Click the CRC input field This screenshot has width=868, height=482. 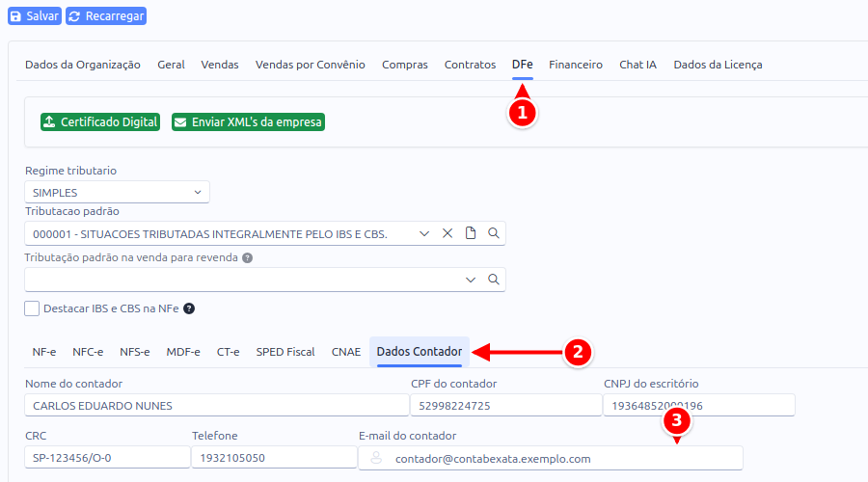pyautogui.click(x=107, y=458)
